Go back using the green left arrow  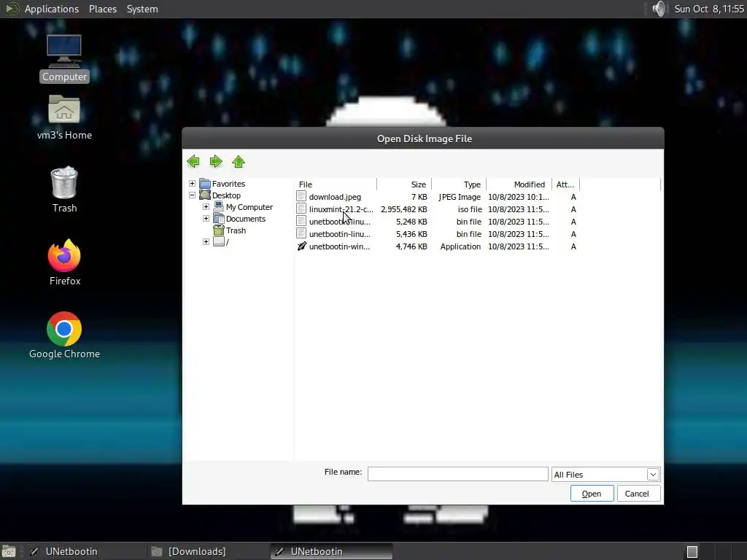193,161
